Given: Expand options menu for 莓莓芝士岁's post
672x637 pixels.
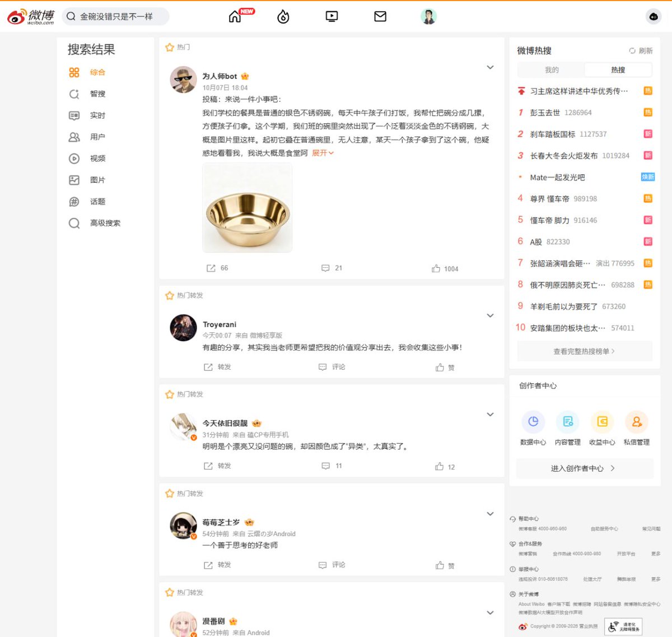Looking at the screenshot, I should 490,514.
